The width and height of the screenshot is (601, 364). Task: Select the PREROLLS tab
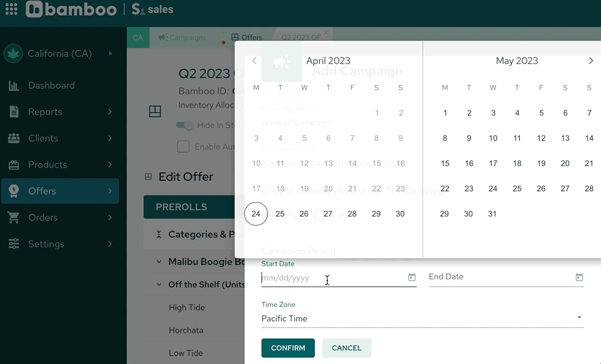pos(182,207)
